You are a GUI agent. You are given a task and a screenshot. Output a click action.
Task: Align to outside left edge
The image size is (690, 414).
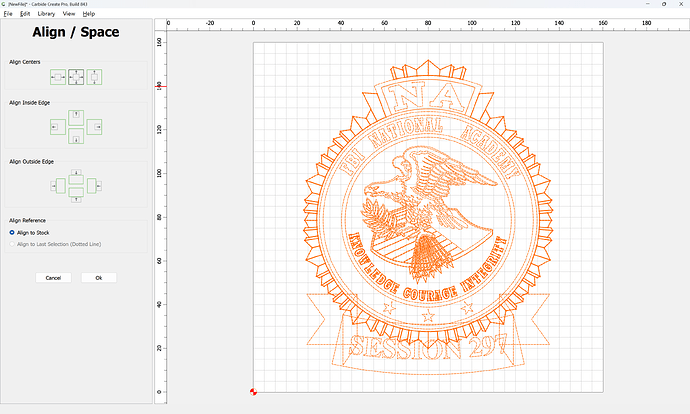58,186
